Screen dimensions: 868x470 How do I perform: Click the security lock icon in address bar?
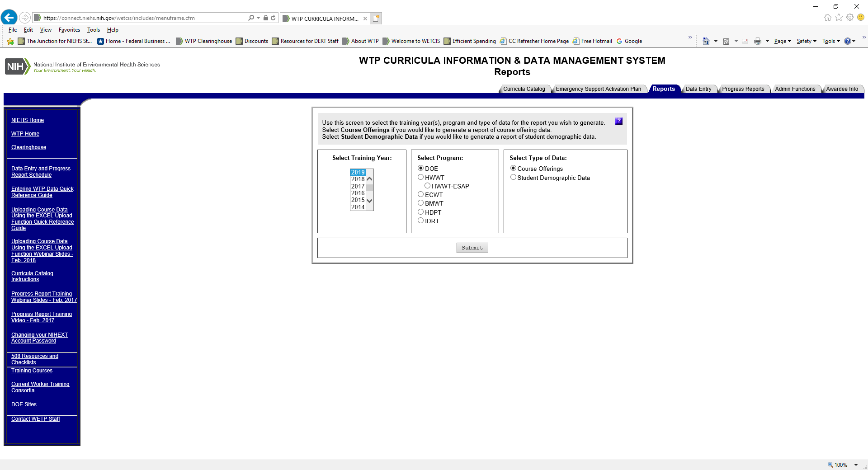266,18
